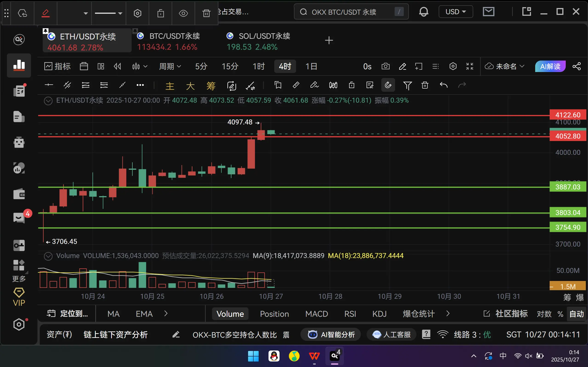Open the mail envelope icon in title bar
The image size is (588, 367).
point(488,12)
